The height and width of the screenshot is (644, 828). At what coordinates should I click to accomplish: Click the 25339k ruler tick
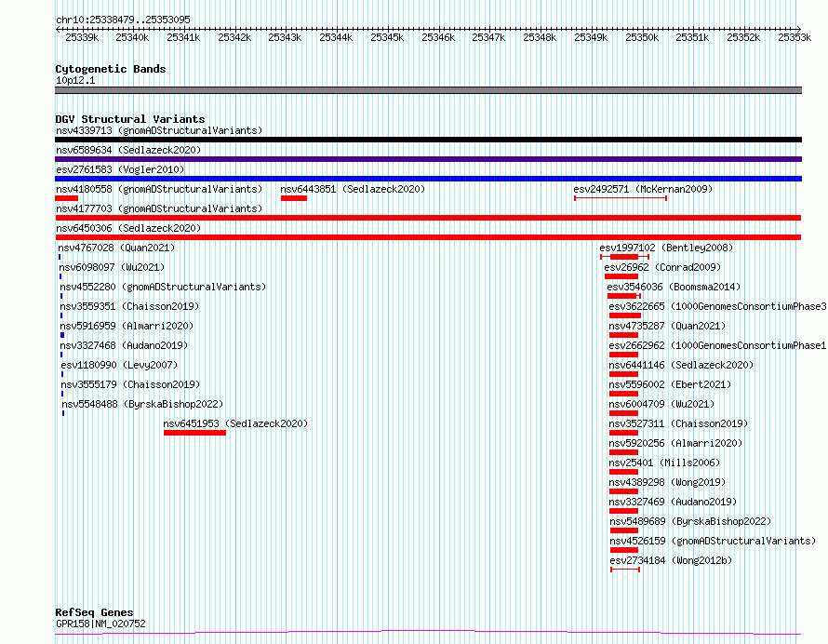pos(82,37)
